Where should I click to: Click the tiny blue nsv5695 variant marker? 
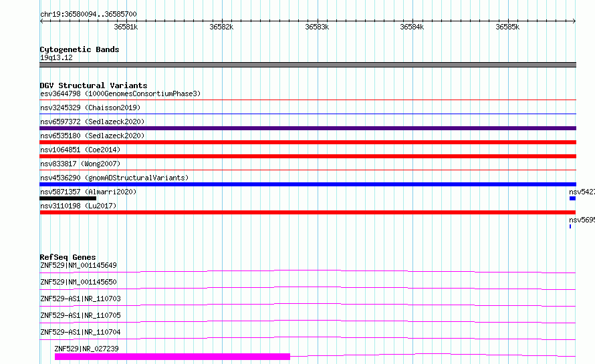pos(570,226)
